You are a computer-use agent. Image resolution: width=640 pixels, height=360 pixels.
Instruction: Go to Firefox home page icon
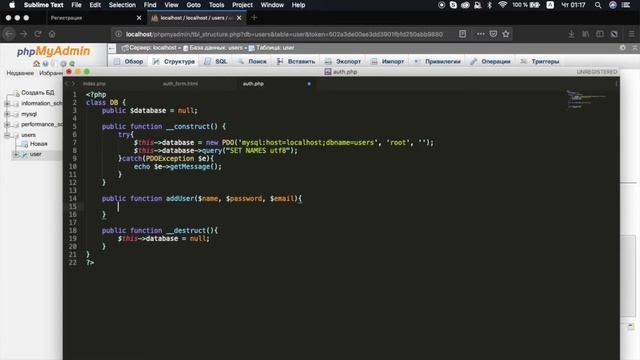pyautogui.click(x=52, y=34)
